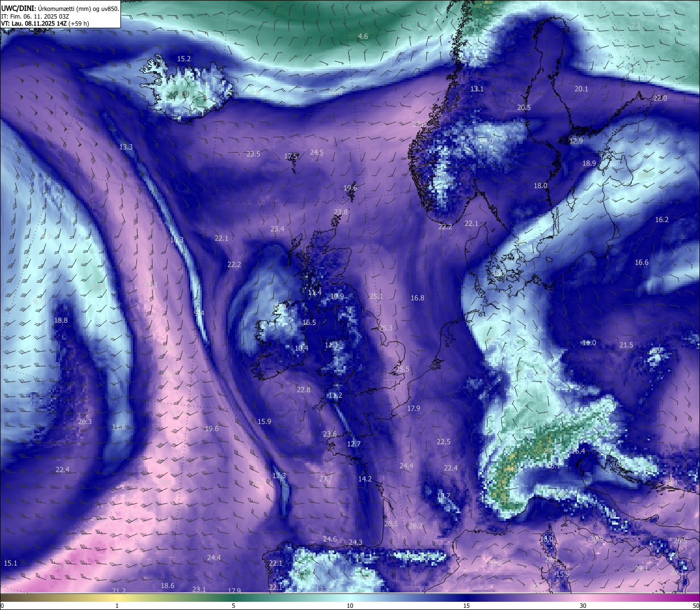Click the 20.1 value label
Screen dimensions: 700x610
point(581,89)
